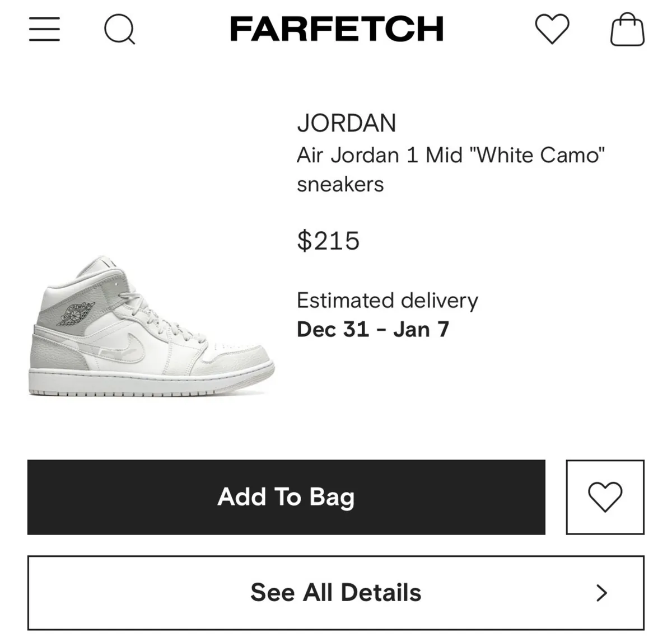This screenshot has height=642, width=672.
Task: Click the Add To Bag button
Action: pyautogui.click(x=286, y=496)
